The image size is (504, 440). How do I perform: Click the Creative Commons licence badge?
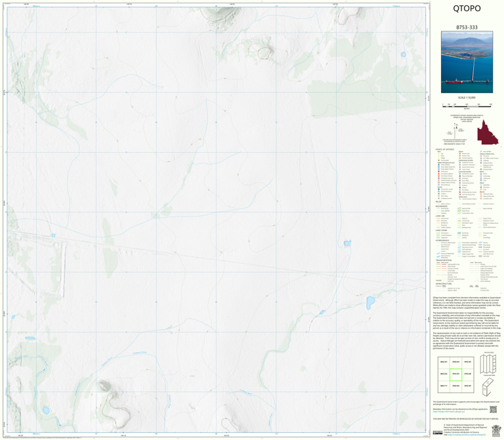click(438, 432)
